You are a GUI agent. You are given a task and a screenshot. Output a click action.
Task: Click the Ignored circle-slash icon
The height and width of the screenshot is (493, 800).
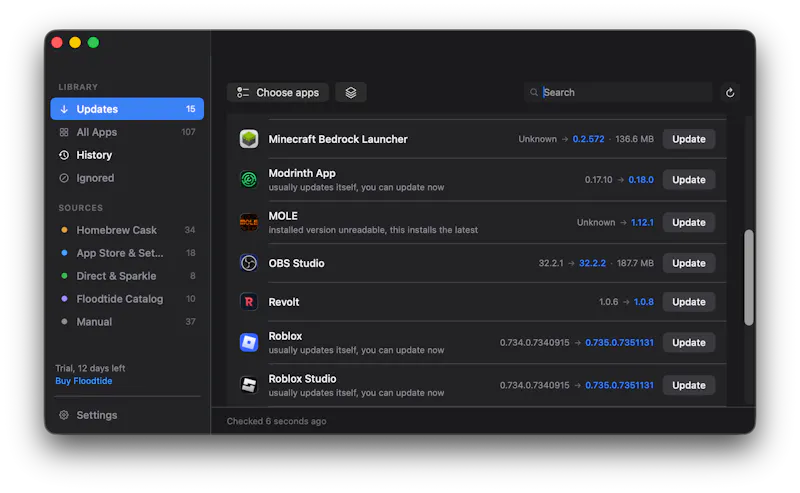pyautogui.click(x=64, y=178)
